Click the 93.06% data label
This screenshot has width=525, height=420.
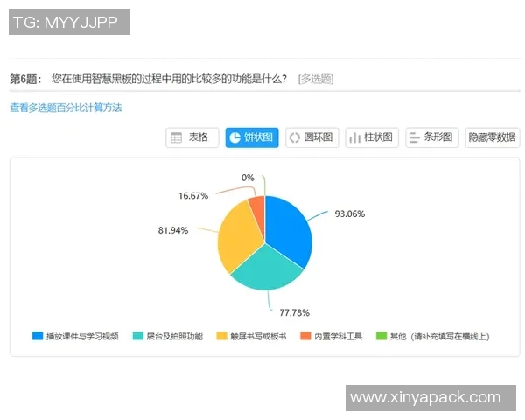350,213
